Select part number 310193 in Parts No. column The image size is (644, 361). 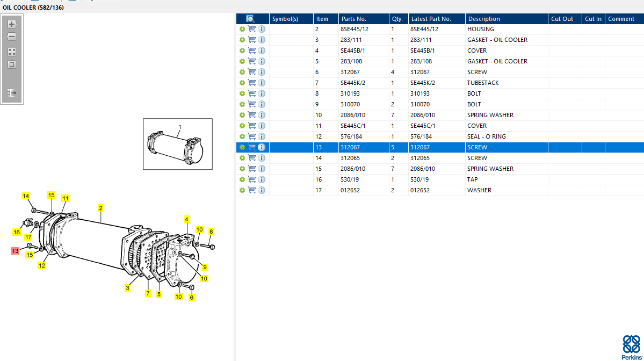350,93
